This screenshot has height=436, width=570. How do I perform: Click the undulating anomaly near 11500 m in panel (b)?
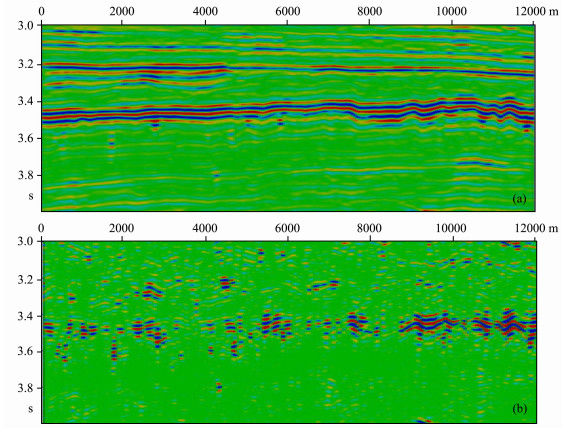tap(511, 323)
